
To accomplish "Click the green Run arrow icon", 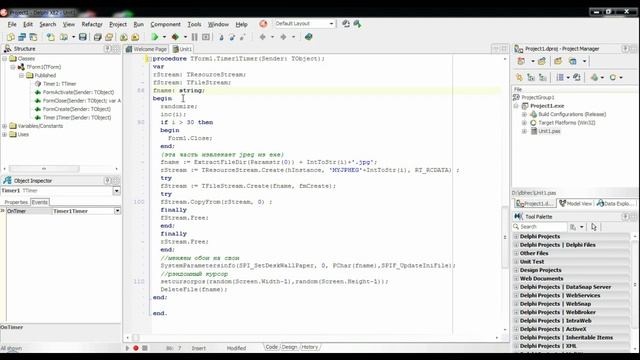I will coord(155,37).
